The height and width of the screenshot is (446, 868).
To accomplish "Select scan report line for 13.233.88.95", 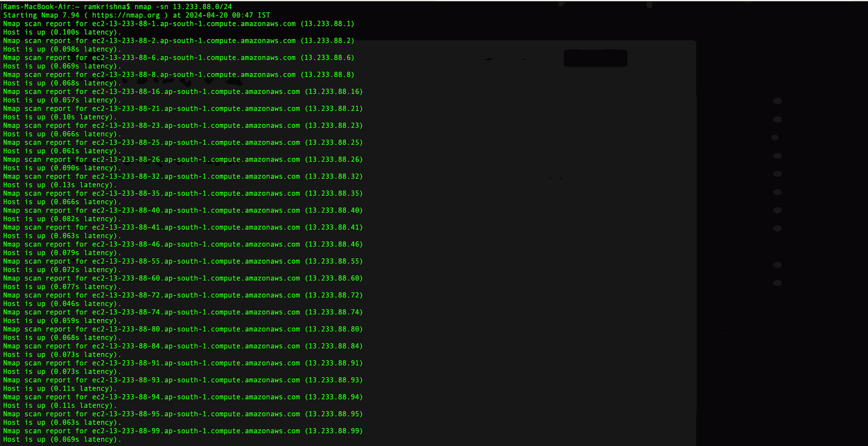I will pyautogui.click(x=183, y=414).
